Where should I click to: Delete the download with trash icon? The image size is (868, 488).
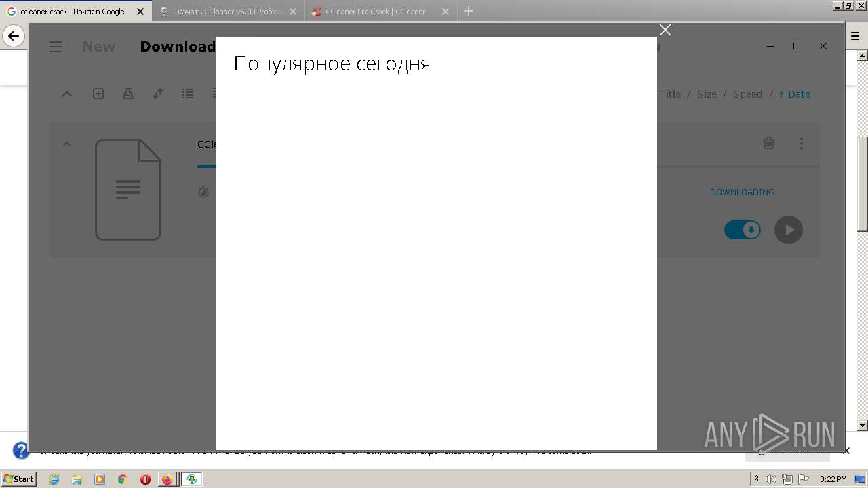pos(769,143)
